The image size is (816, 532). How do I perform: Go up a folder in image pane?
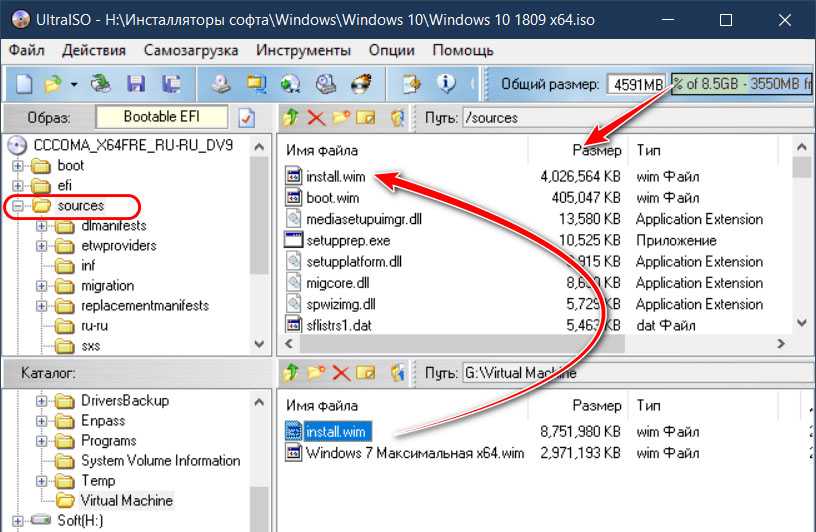pyautogui.click(x=290, y=117)
